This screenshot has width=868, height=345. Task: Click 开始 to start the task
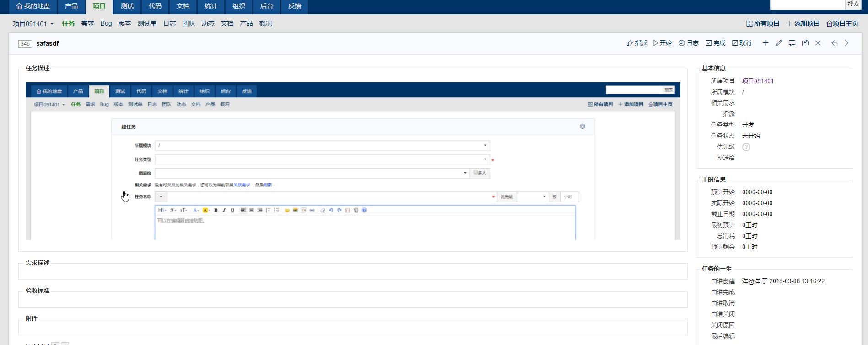pos(663,43)
